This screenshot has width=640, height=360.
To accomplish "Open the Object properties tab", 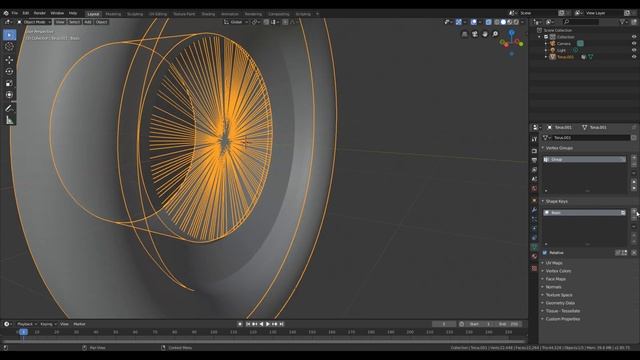I will [x=534, y=200].
